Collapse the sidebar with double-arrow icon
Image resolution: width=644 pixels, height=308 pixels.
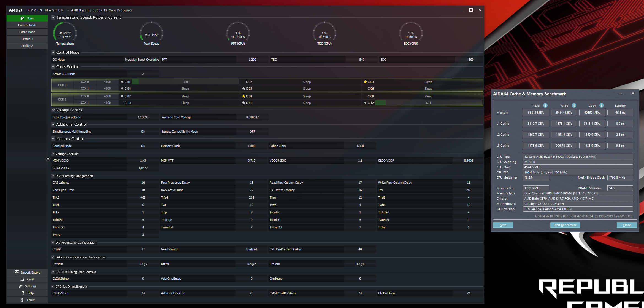coord(48,159)
